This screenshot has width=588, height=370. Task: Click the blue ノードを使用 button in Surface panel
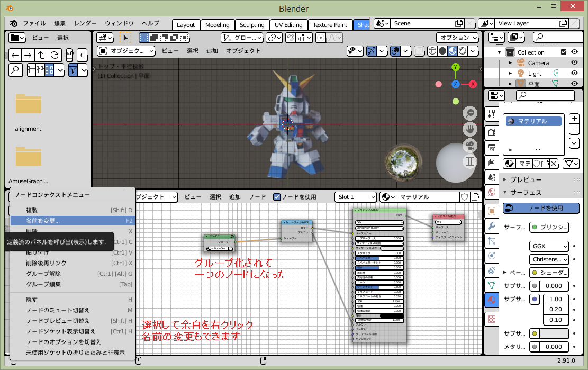pos(541,208)
